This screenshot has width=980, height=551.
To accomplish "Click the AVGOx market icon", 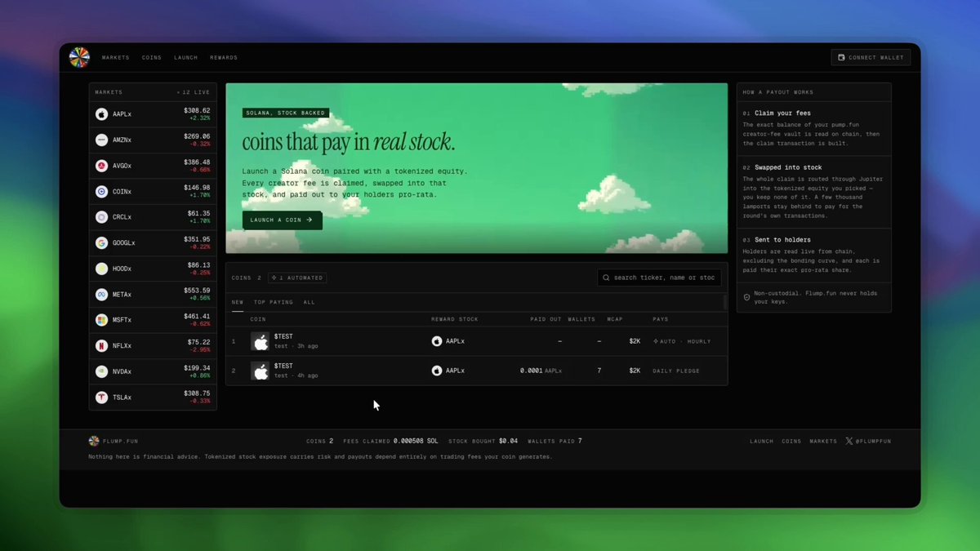I will click(101, 166).
